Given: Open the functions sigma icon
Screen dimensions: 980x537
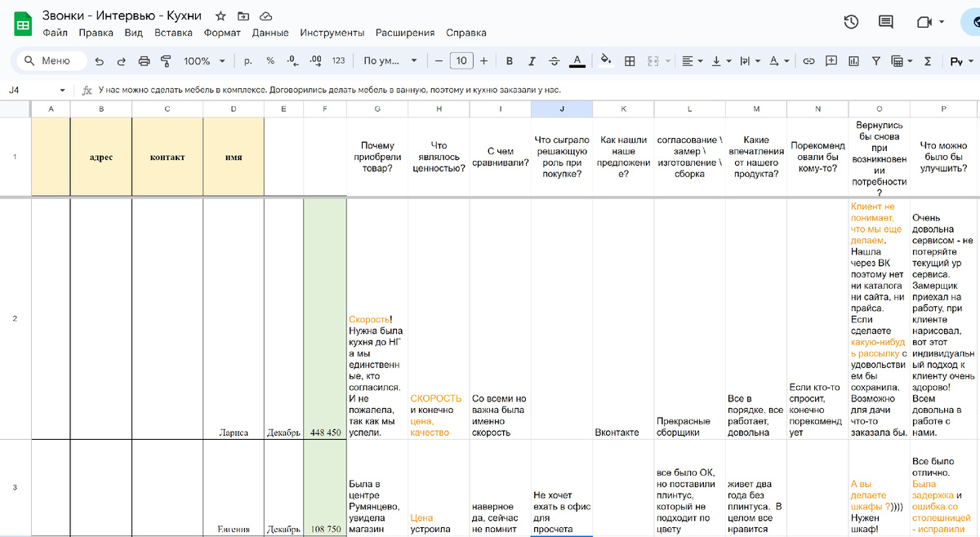Looking at the screenshot, I should [928, 61].
